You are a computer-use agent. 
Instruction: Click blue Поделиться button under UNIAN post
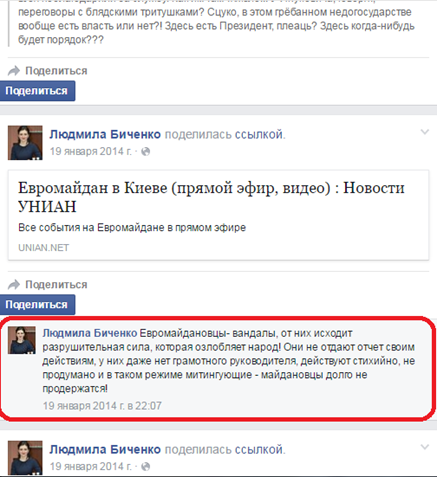[x=37, y=305]
